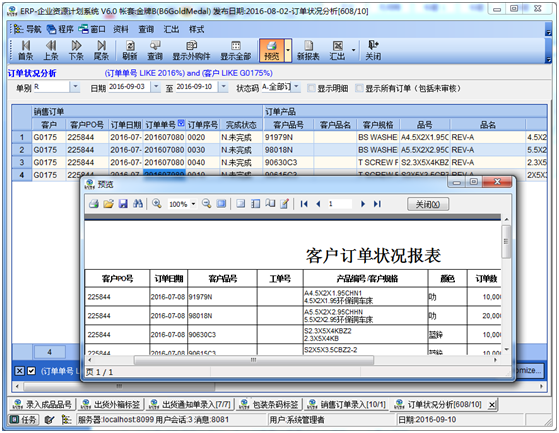Click the preview window horizontal scrollbar
Screen dimensions: 559x433
click(x=254, y=360)
